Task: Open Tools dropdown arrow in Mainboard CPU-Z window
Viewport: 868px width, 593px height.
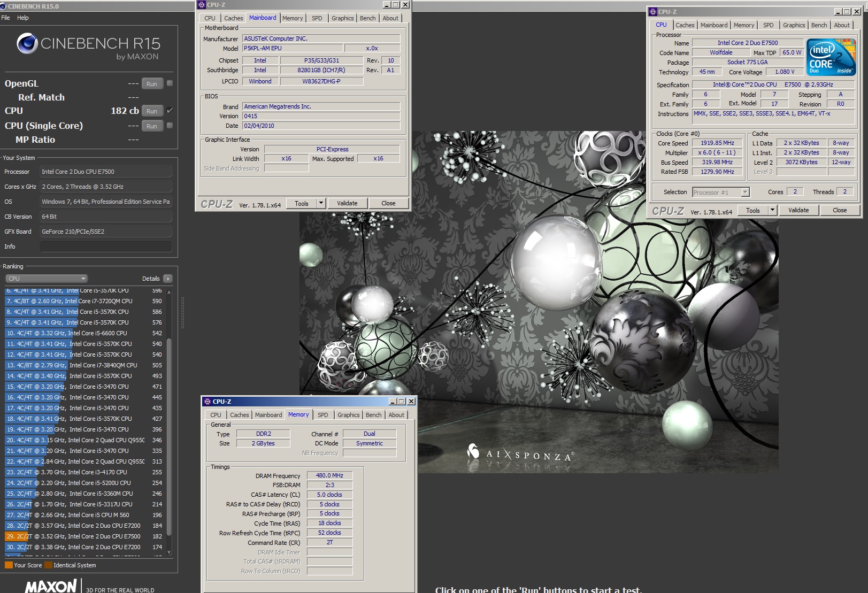Action: click(321, 203)
